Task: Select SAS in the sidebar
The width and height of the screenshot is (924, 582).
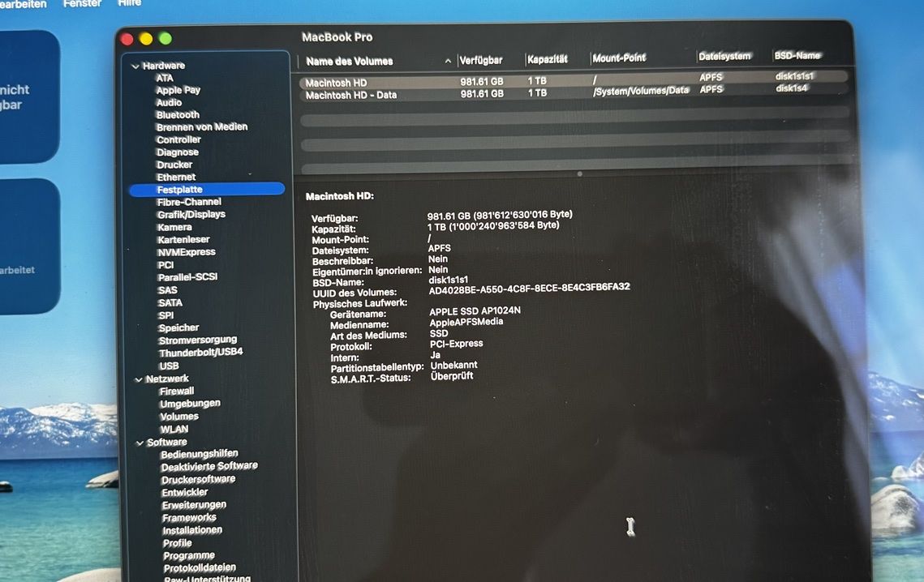Action: (x=167, y=290)
